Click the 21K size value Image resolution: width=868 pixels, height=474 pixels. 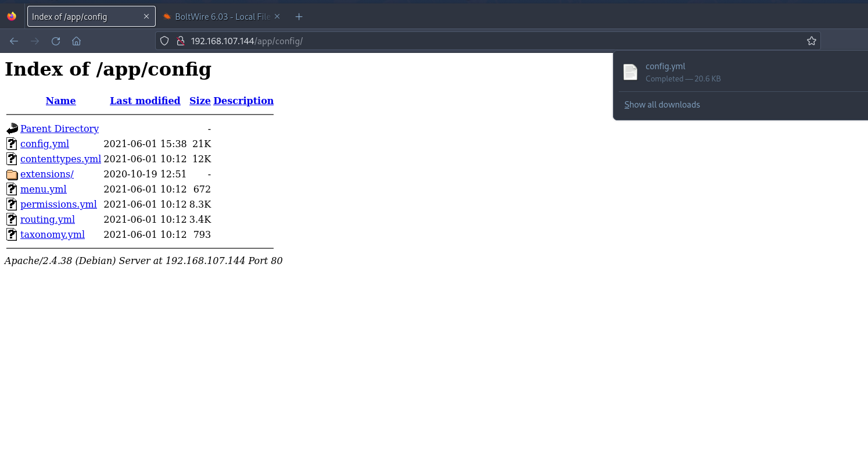pos(202,144)
